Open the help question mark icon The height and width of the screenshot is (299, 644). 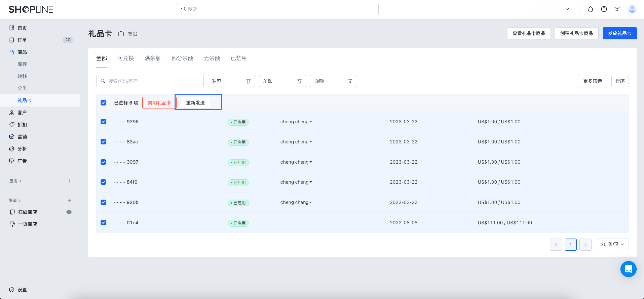[x=604, y=9]
